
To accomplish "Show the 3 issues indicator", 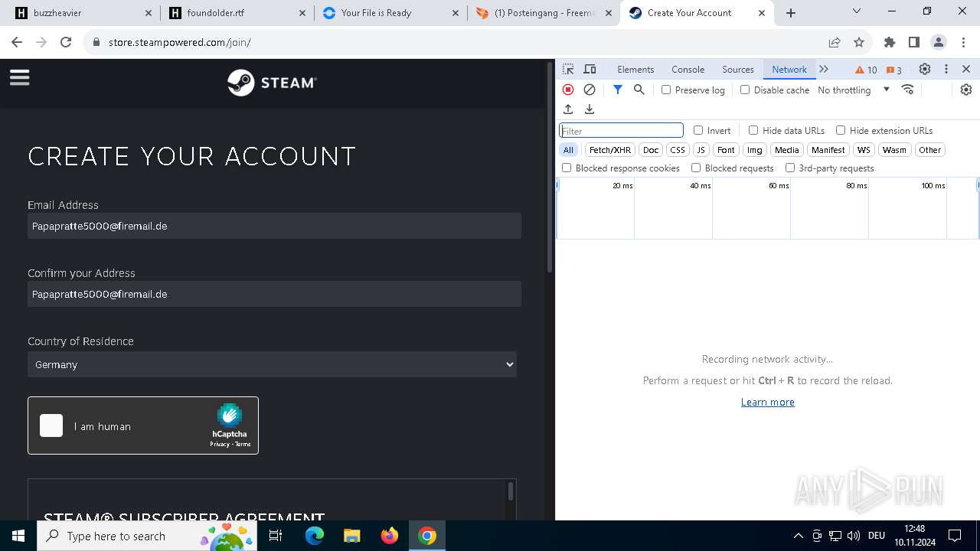I will tap(893, 70).
